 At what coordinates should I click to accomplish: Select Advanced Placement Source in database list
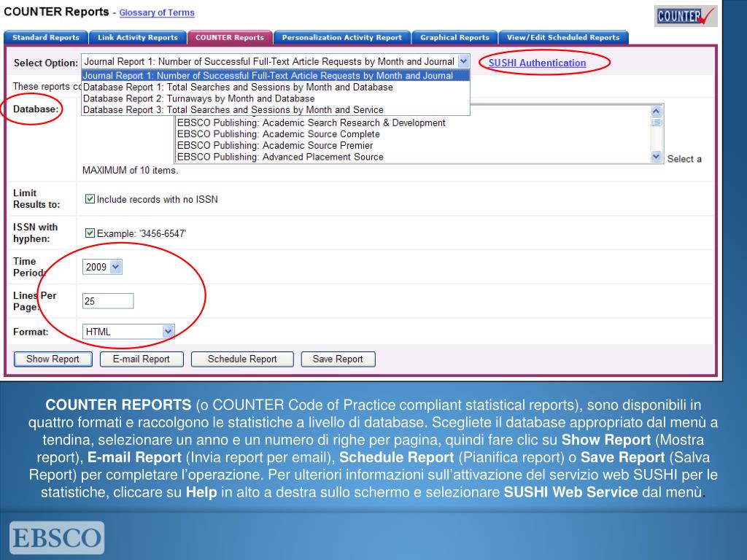tap(413, 157)
